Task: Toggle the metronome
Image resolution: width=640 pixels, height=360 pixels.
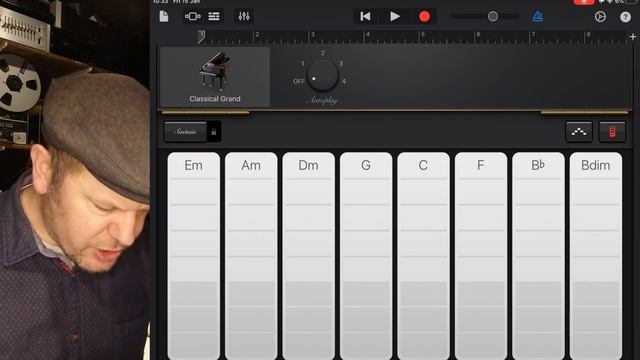Action: click(538, 17)
